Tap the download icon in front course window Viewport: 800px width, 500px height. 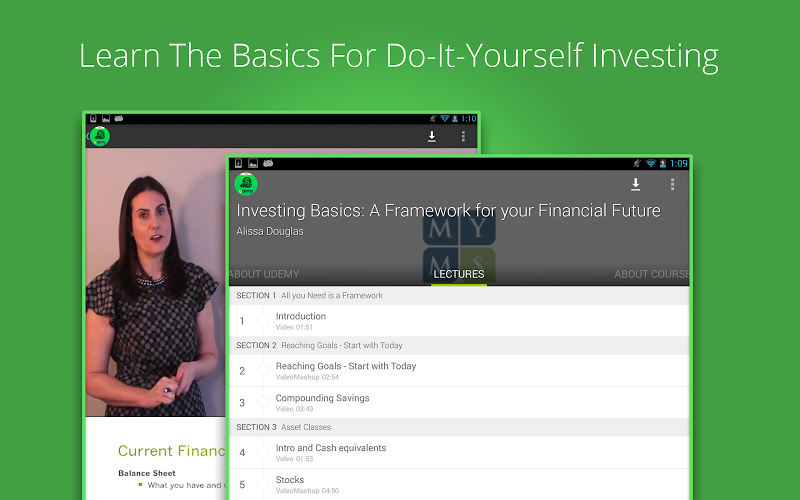635,184
